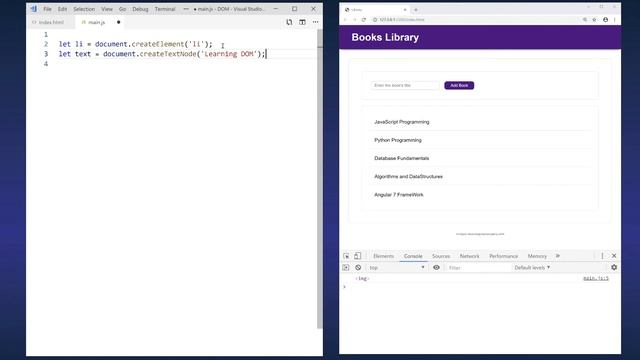The image size is (640, 360).
Task: Open editor More Actions ellipsis menu
Action: [316, 22]
